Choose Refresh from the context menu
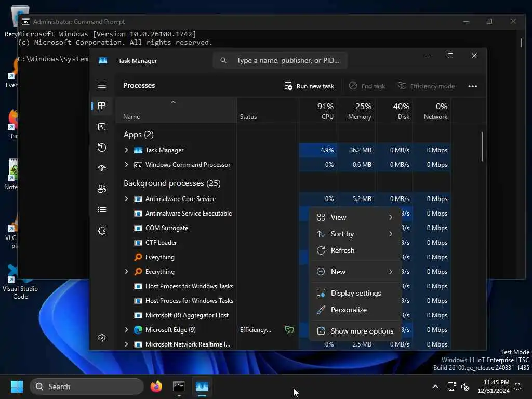 point(355,250)
